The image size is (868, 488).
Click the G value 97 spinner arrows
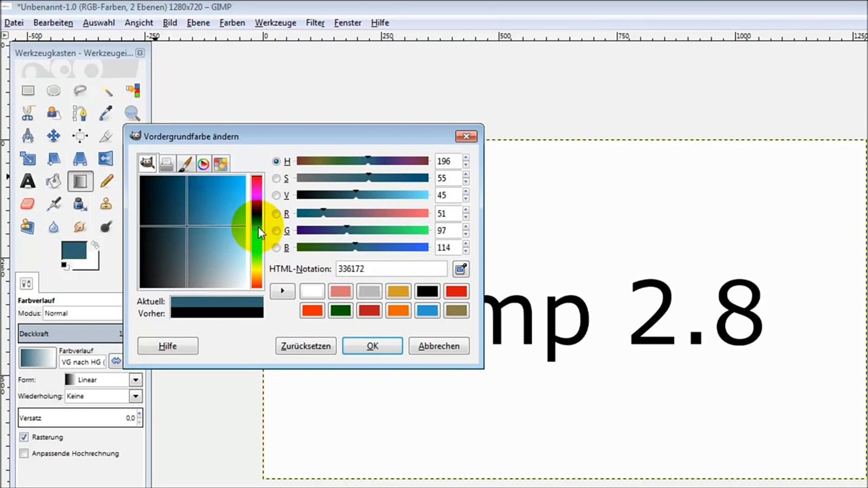(466, 230)
